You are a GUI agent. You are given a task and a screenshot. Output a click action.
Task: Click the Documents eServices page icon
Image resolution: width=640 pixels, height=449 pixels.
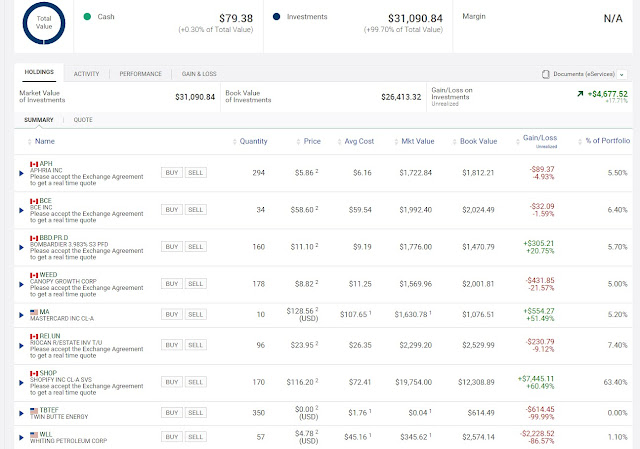click(x=545, y=74)
